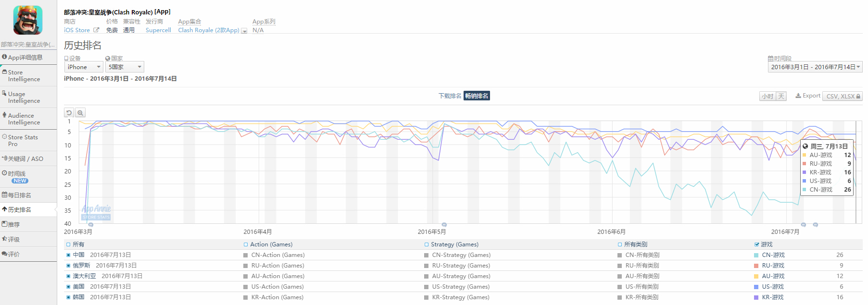Screen dimensions: 868x305
Task: Click the App详细信息 info icon in sidebar
Action: click(4, 57)
